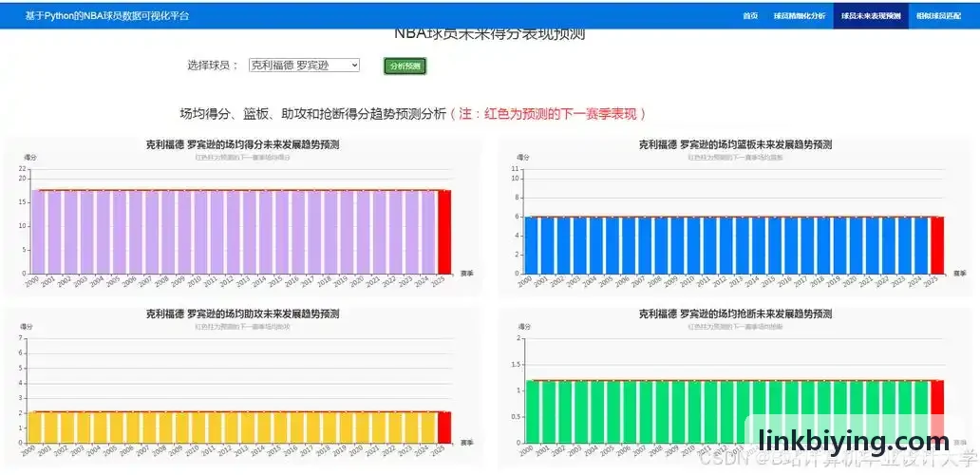This screenshot has height=475, width=980.
Task: Click the yellow 2016 bar in 场均助攻 chart
Action: pos(297,427)
